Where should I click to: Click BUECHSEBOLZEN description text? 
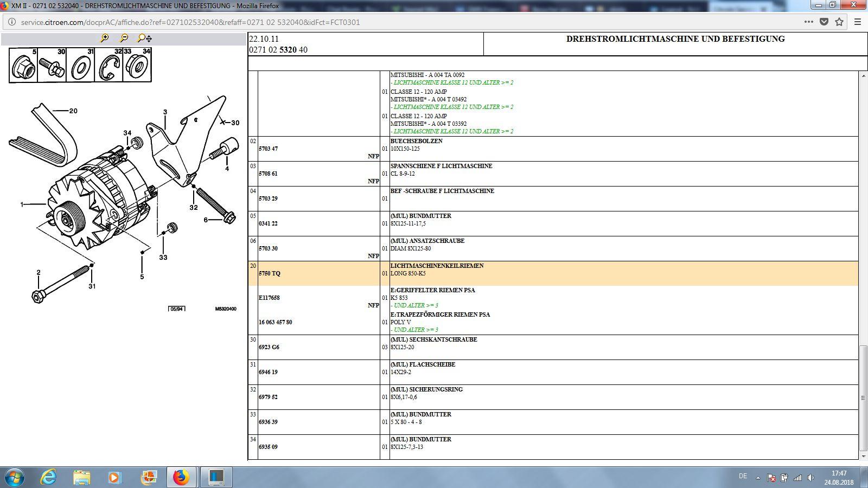(x=416, y=141)
